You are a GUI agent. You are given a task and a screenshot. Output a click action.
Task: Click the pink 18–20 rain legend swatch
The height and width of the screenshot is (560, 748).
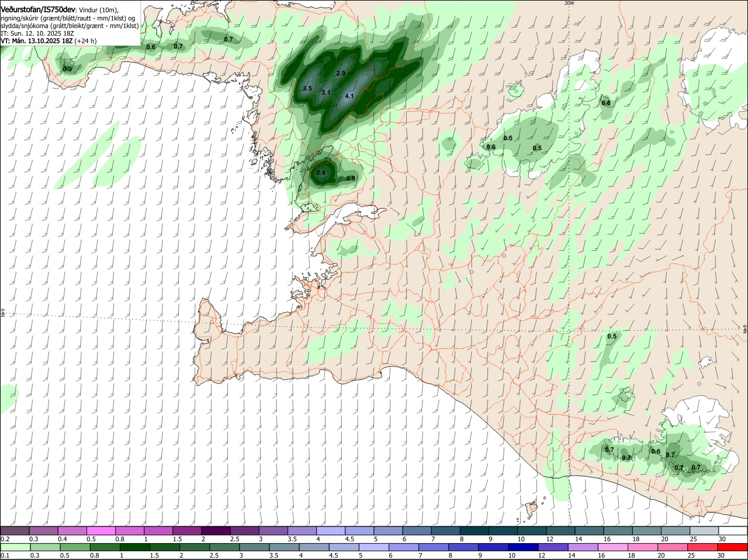[642, 547]
